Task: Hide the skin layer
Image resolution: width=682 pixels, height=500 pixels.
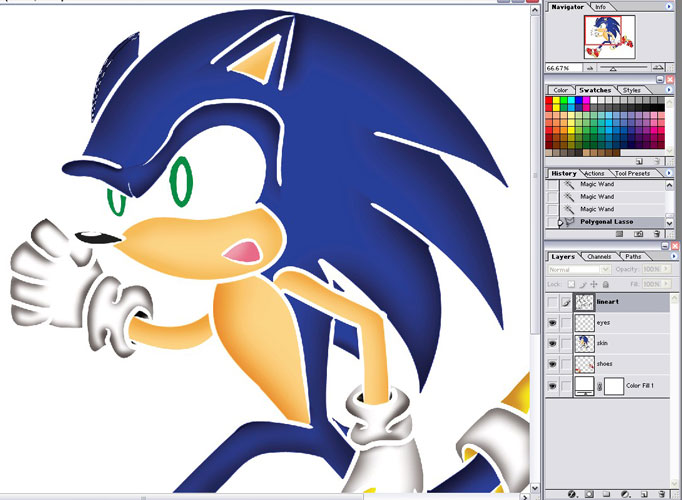Action: [552, 343]
